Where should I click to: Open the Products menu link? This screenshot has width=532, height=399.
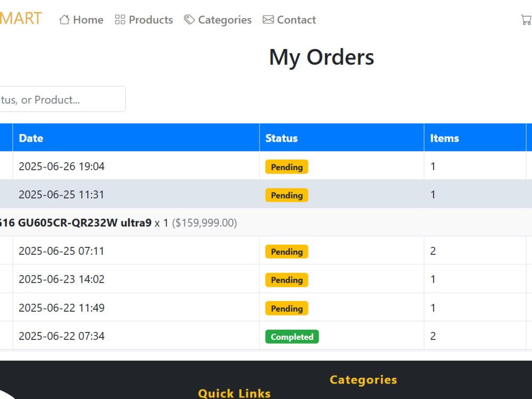click(144, 20)
